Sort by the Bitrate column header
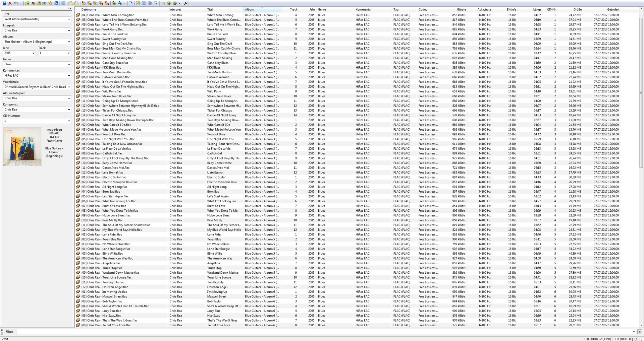 pyautogui.click(x=461, y=9)
